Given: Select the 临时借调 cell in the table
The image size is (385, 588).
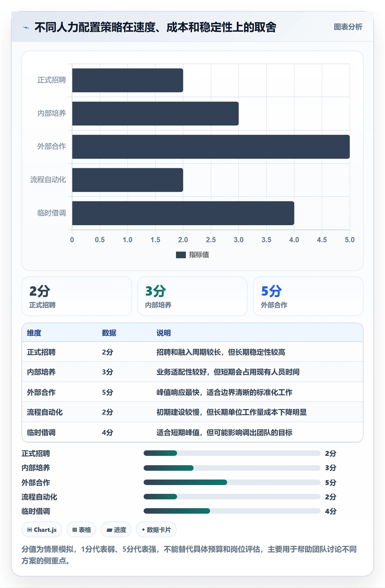Looking at the screenshot, I should click(41, 432).
